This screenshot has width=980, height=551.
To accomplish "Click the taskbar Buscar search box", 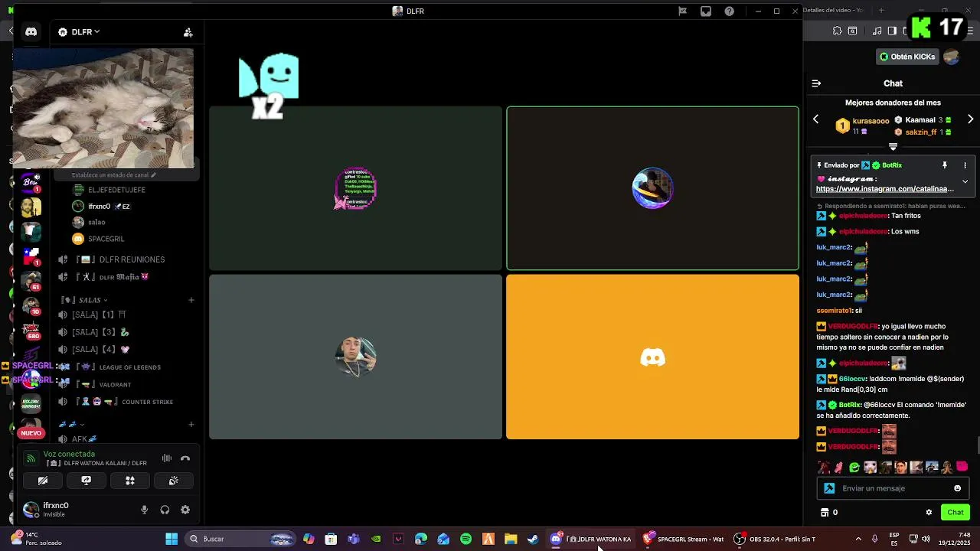I will point(241,539).
